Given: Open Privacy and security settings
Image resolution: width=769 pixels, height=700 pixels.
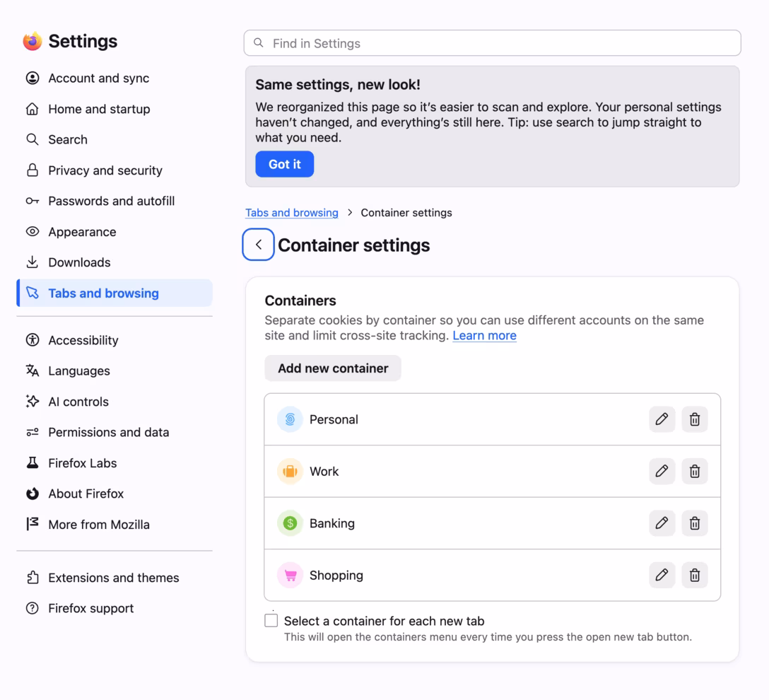Looking at the screenshot, I should [115, 170].
